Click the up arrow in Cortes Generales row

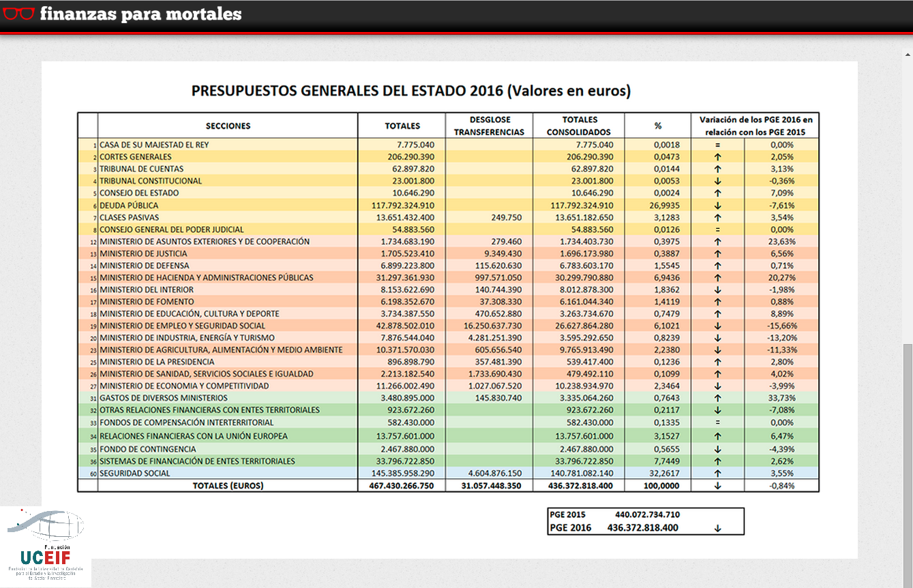pyautogui.click(x=717, y=157)
